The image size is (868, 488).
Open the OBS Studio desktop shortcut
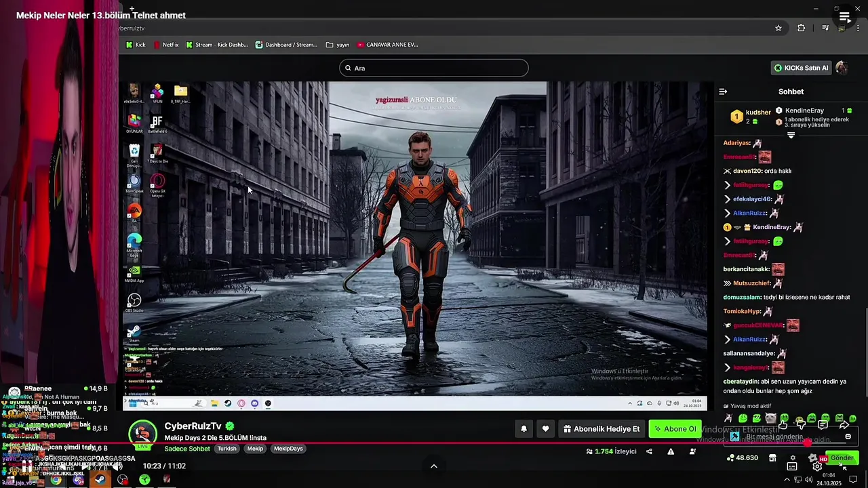[x=134, y=303]
